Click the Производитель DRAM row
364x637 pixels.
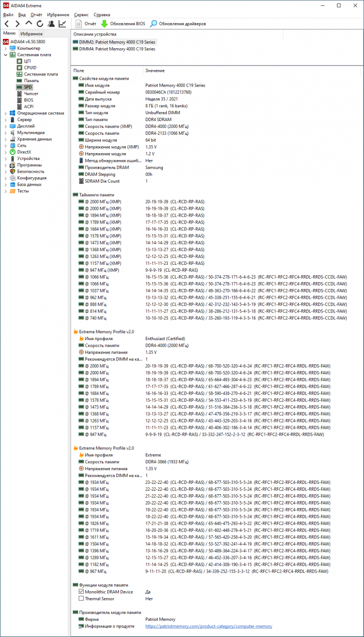217,167
